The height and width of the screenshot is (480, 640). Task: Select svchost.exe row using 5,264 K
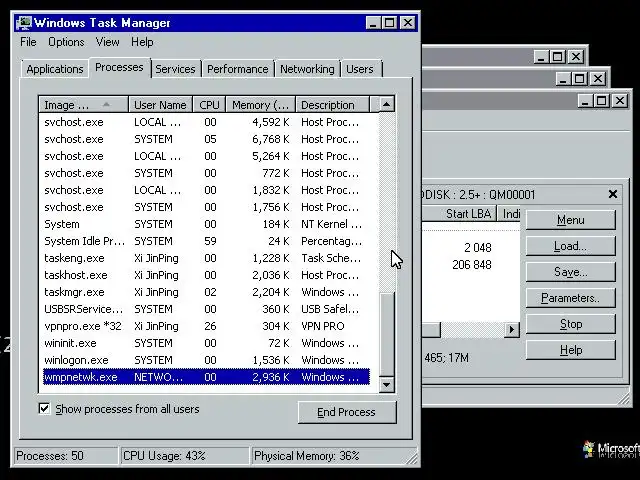coord(206,156)
